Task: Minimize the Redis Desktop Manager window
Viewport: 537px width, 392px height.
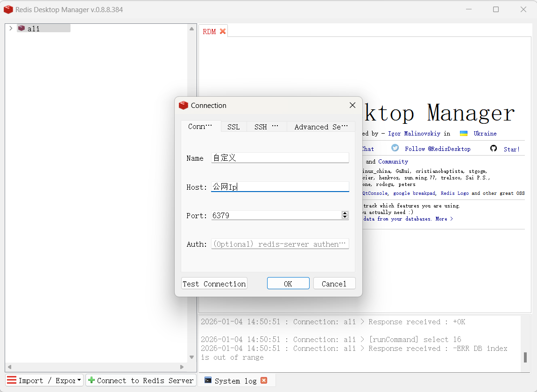Action: [x=469, y=9]
